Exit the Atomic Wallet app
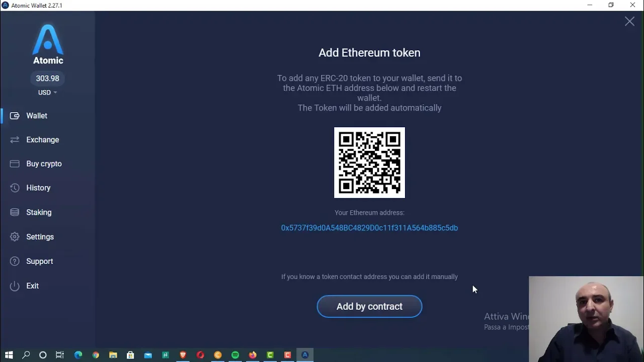Screen dimensions: 644x362 [x=33, y=286]
